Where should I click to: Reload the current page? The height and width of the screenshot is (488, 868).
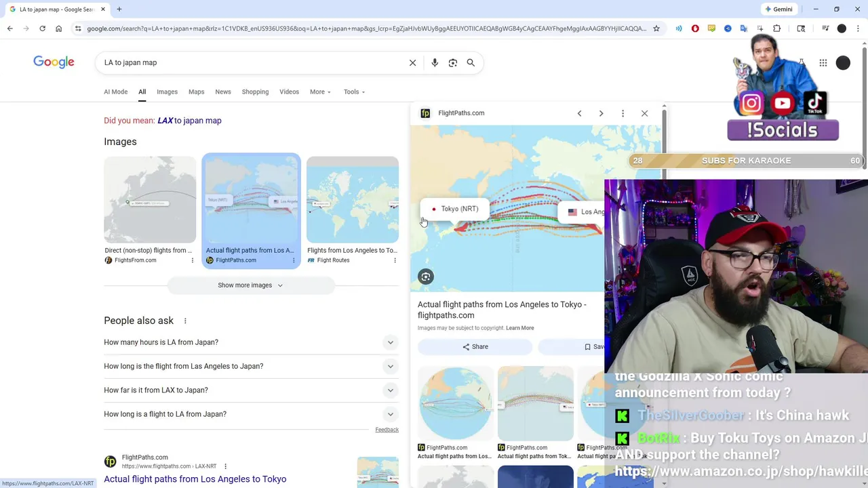point(42,28)
